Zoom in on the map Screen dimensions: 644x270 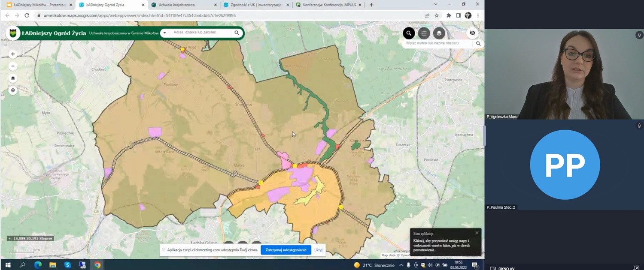[x=13, y=54]
